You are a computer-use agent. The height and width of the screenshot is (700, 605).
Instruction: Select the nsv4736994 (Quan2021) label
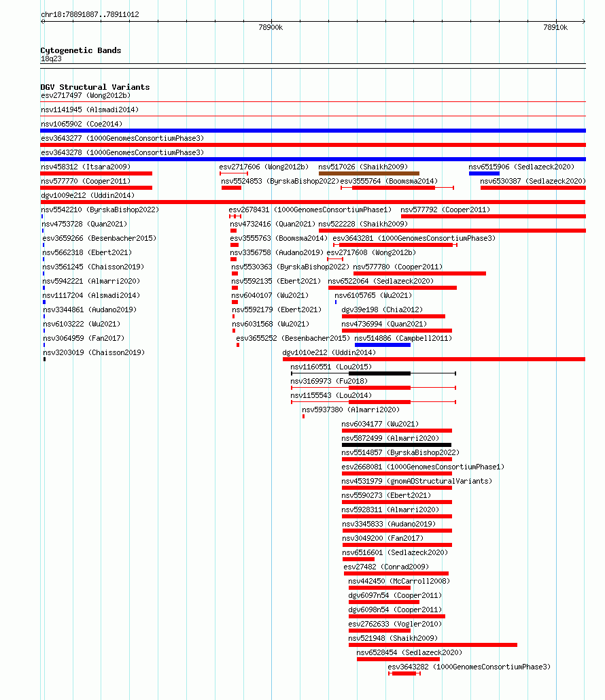383,324
